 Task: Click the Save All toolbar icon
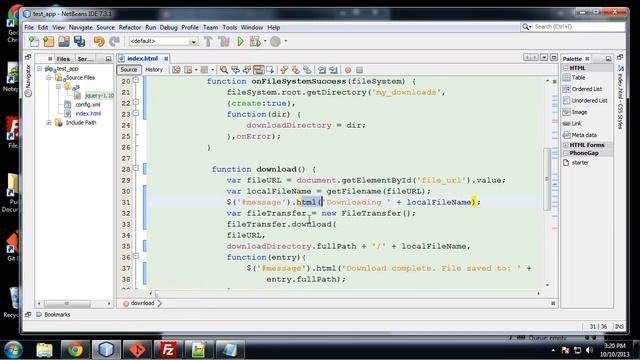click(79, 41)
